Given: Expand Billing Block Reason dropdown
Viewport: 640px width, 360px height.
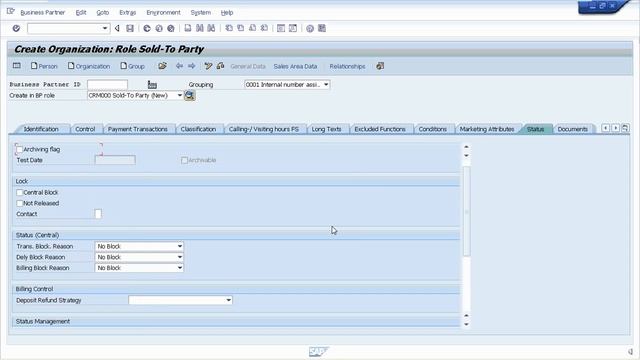Looking at the screenshot, I should tap(180, 268).
